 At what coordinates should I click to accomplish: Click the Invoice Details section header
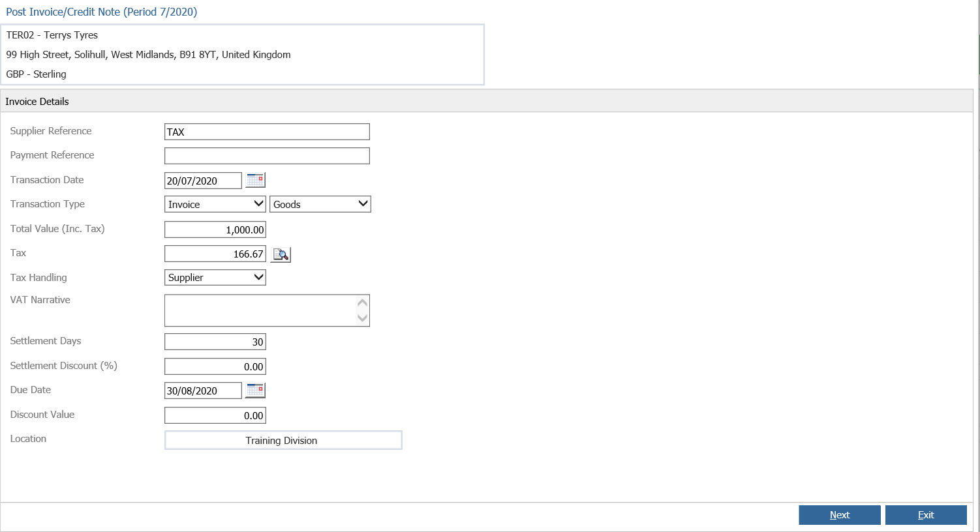coord(37,101)
